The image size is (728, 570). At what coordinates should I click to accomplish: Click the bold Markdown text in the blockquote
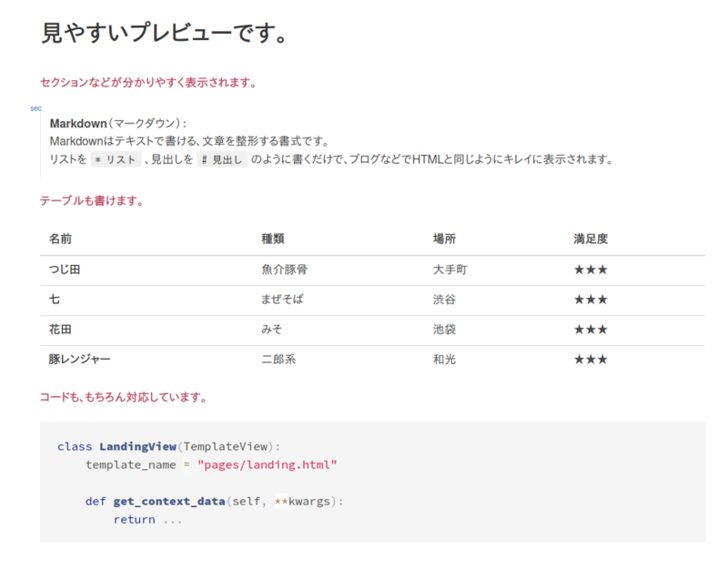pos(79,126)
